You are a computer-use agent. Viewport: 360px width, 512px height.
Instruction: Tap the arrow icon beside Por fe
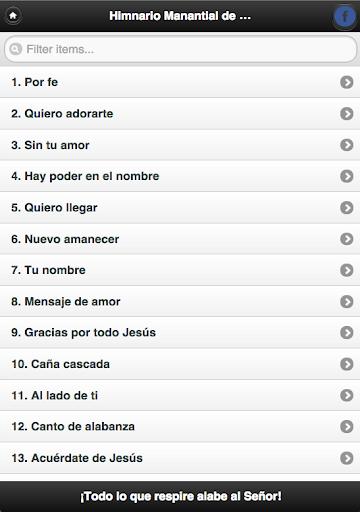347,82
